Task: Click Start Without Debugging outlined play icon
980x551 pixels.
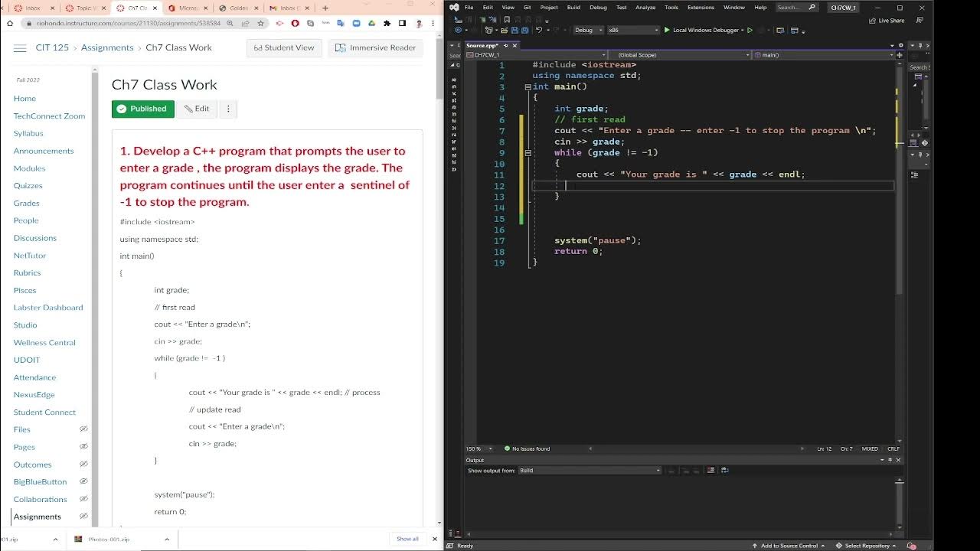Action: click(x=750, y=30)
